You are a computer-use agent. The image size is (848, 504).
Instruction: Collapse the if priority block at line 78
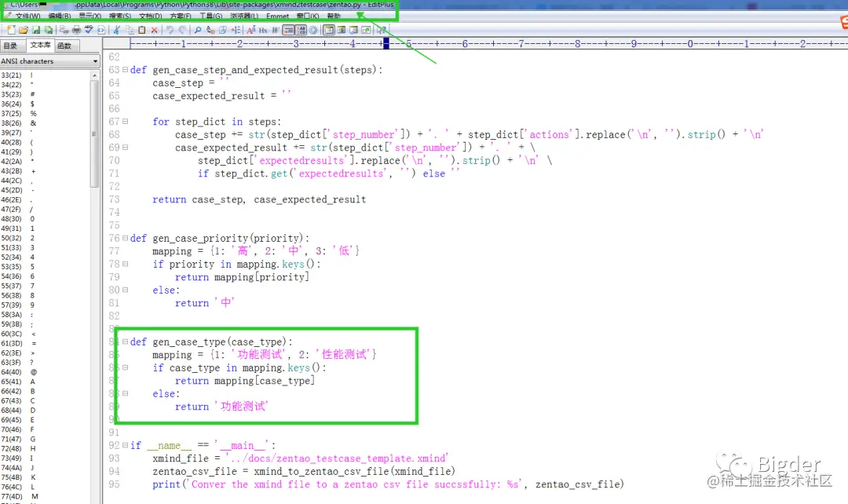click(x=125, y=264)
